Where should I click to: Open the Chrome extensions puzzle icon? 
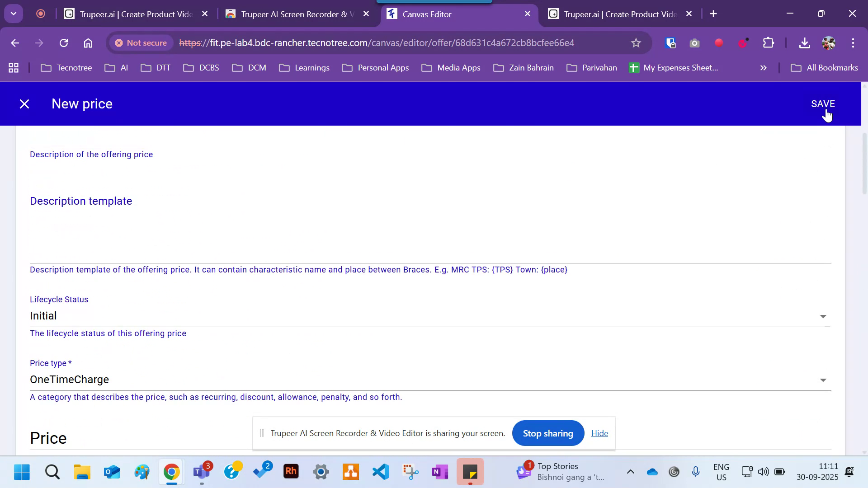click(x=768, y=43)
